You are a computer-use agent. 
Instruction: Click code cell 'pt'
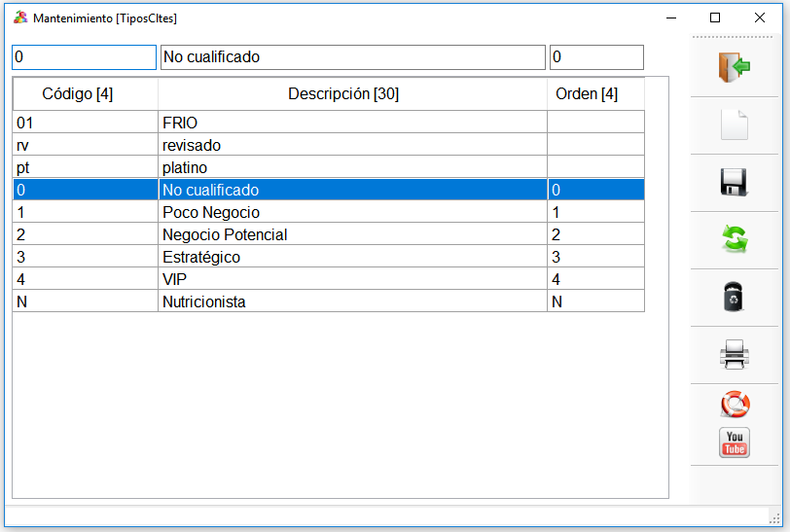pyautogui.click(x=86, y=167)
